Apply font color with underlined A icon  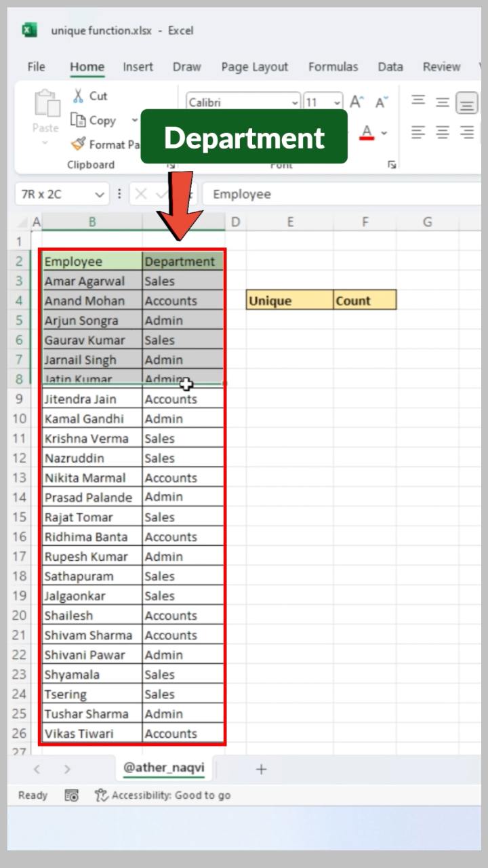coord(367,132)
